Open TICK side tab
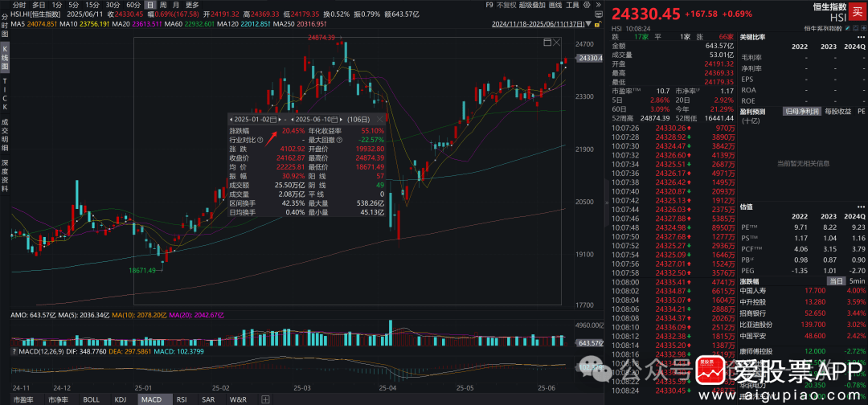 5,93
